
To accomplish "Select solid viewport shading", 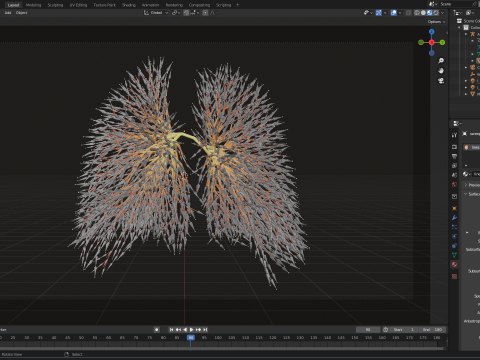I will 423,13.
